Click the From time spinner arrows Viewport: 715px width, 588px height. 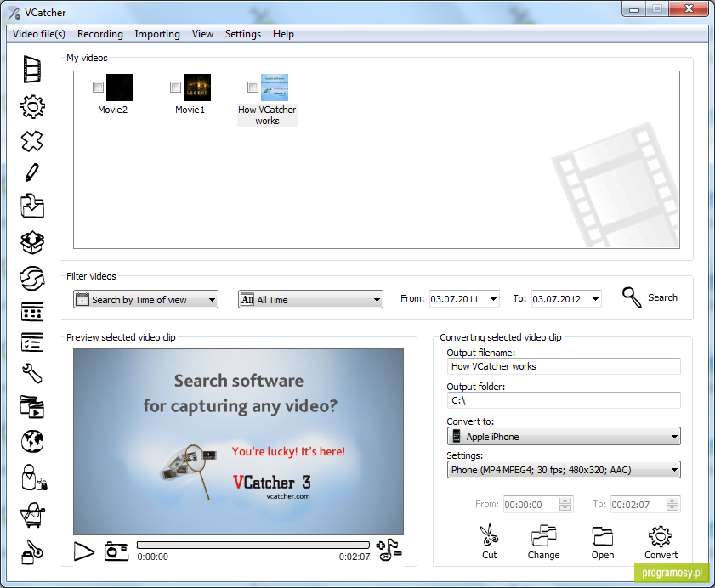(x=565, y=505)
